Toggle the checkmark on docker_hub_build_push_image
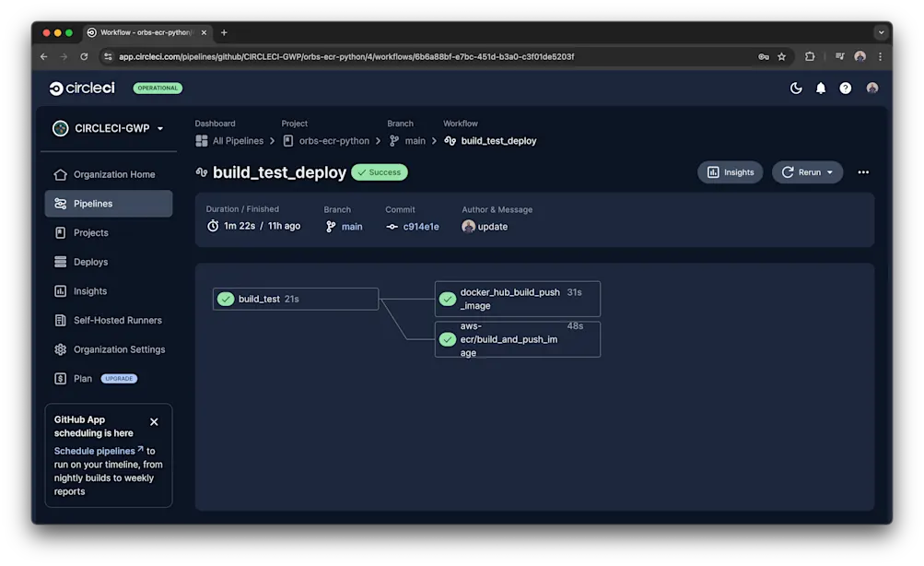This screenshot has height=566, width=924. [x=448, y=299]
